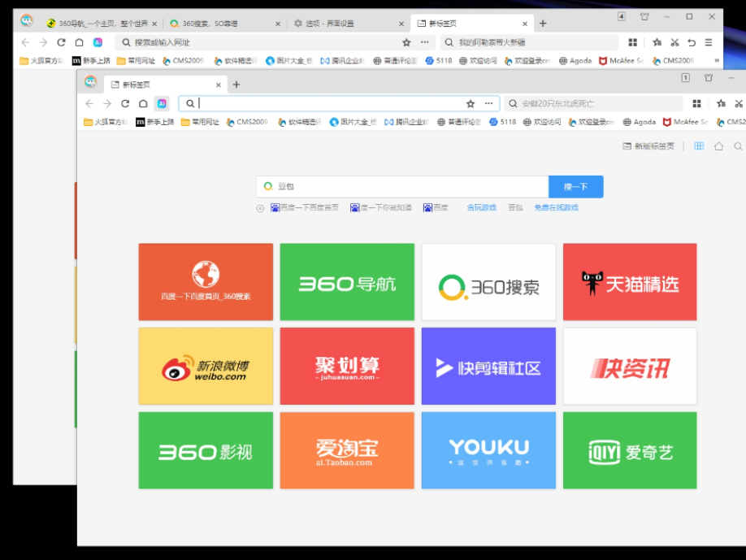Open 常用网址 folder in back window bookmarks
Viewport: 746px width, 560px height.
[136, 60]
